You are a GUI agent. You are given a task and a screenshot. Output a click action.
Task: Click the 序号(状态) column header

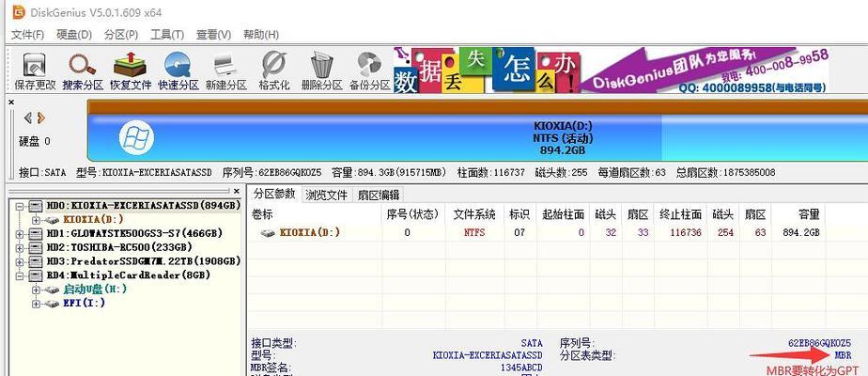(413, 214)
